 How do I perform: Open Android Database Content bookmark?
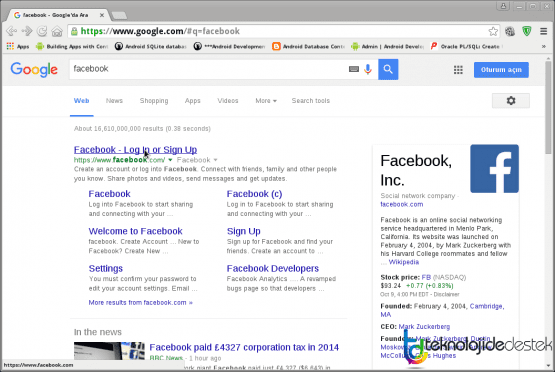pyautogui.click(x=308, y=46)
